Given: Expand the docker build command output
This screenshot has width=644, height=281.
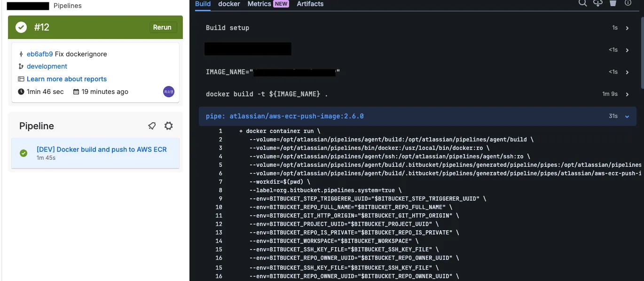Looking at the screenshot, I should [627, 94].
